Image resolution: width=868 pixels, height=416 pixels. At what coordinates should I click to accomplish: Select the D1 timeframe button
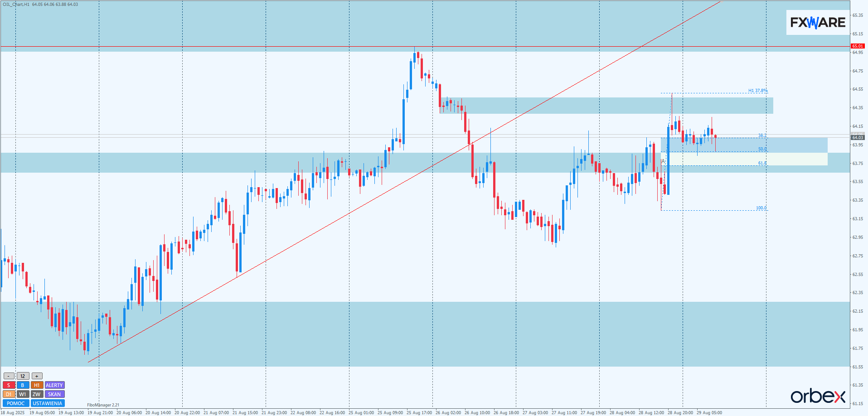pos(9,394)
